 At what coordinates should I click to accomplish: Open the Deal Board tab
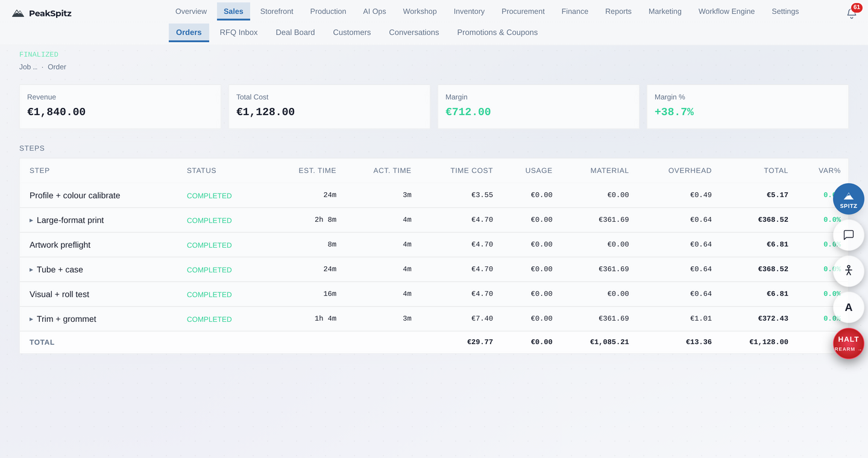click(x=295, y=33)
